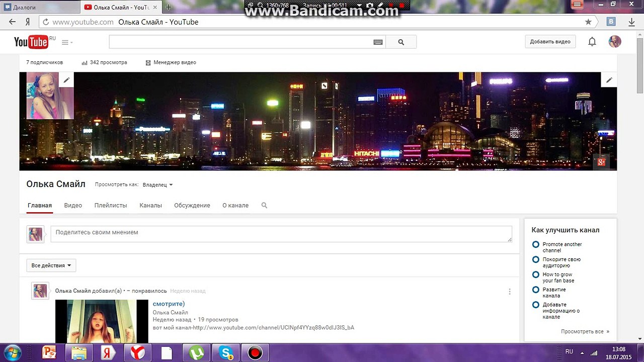Open the video title 'смотрите)'

(169, 304)
